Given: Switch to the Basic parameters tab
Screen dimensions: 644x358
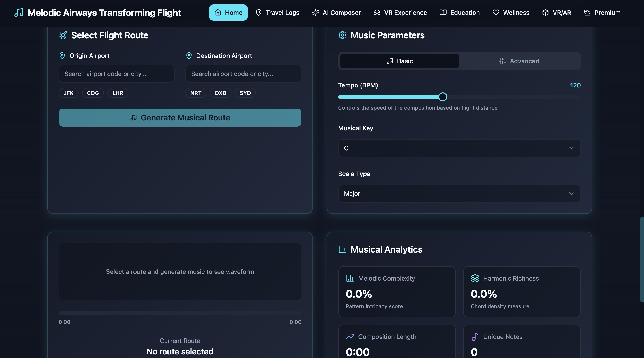Looking at the screenshot, I should pyautogui.click(x=399, y=61).
